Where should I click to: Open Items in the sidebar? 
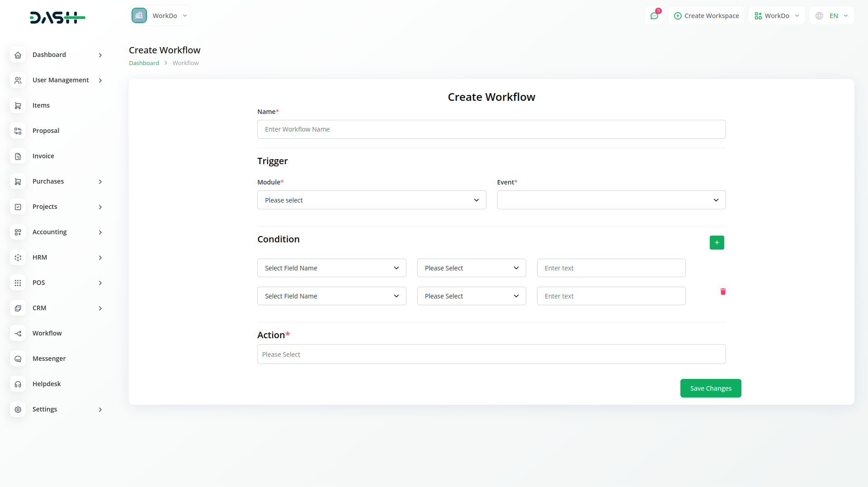pos(41,105)
